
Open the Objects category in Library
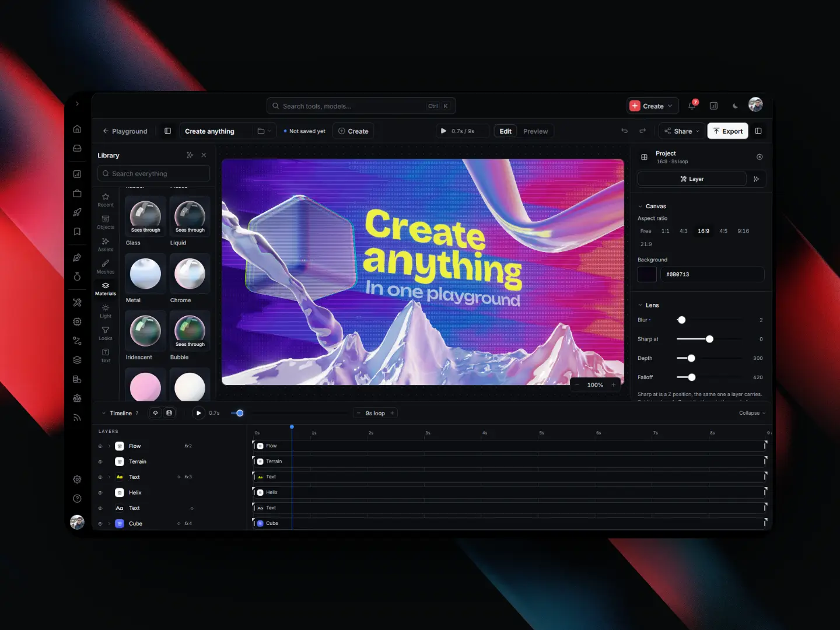click(x=106, y=222)
